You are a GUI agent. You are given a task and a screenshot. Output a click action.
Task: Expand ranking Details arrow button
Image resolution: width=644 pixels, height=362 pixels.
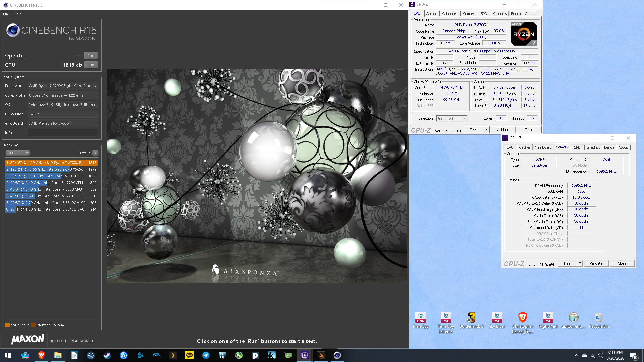point(95,153)
